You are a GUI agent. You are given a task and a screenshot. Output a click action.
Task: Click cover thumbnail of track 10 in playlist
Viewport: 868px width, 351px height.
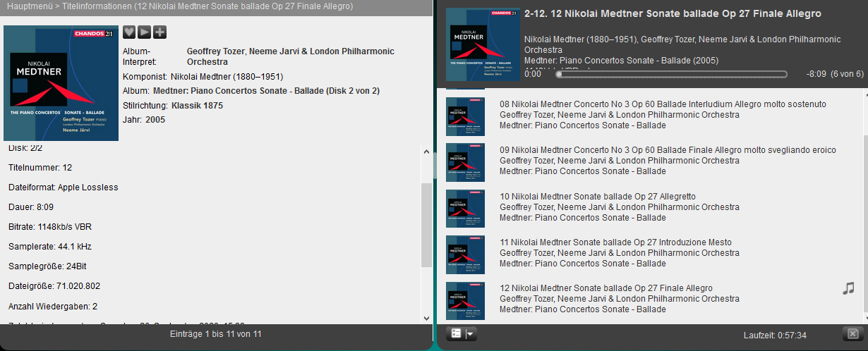click(x=466, y=208)
